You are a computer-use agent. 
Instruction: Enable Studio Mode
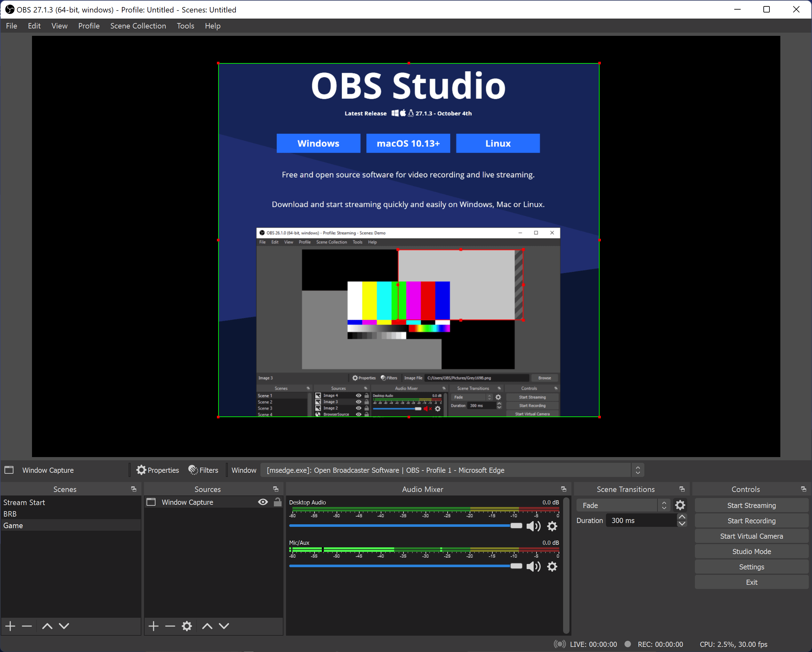point(751,551)
